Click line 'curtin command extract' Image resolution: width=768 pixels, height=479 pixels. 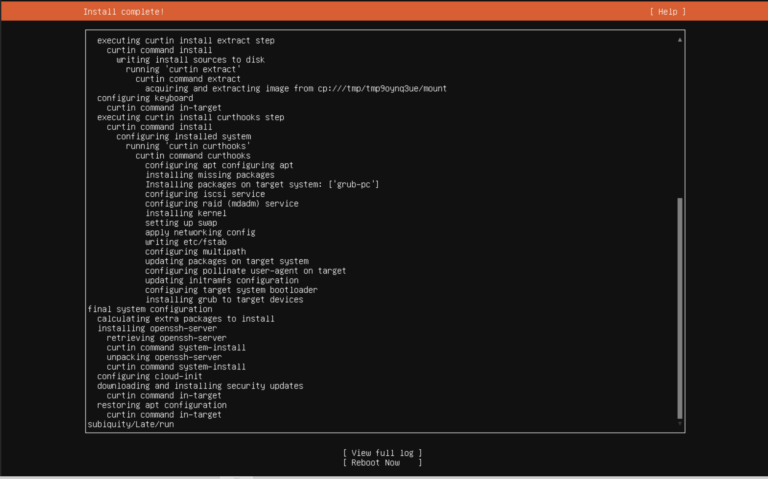point(188,79)
